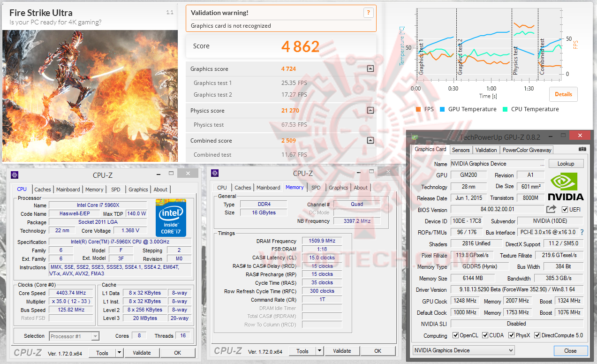This screenshot has height=364, width=597.
Task: Click the Lookup button in GPU-Z
Action: 566,164
